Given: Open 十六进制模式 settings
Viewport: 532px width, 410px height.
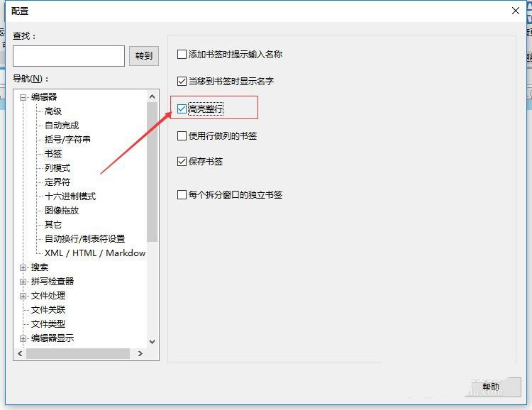Looking at the screenshot, I should [70, 196].
